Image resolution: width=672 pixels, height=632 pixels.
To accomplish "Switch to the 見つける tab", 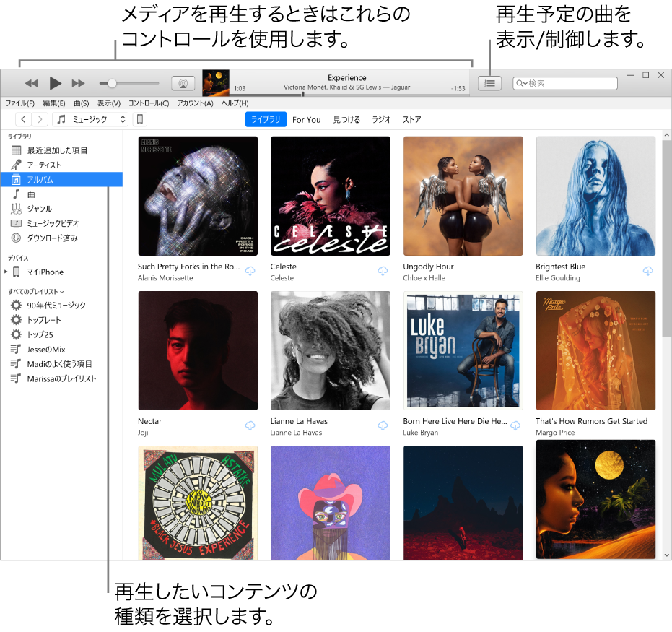I will [346, 120].
